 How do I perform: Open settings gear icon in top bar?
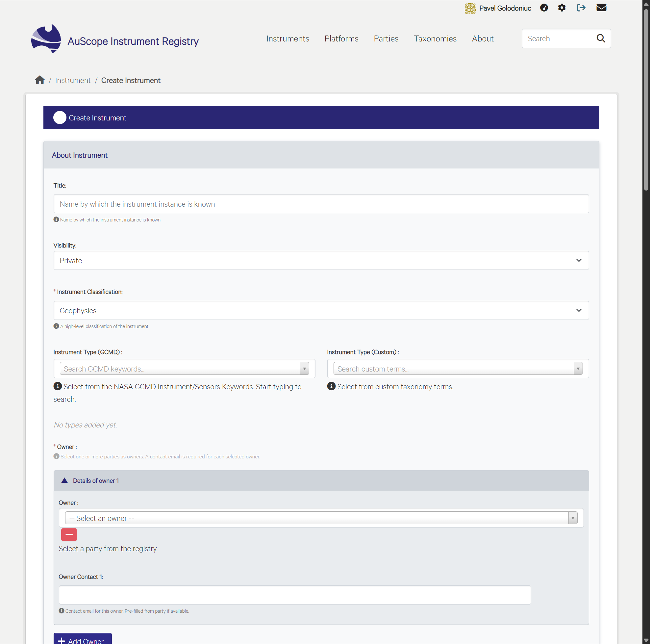click(x=562, y=8)
